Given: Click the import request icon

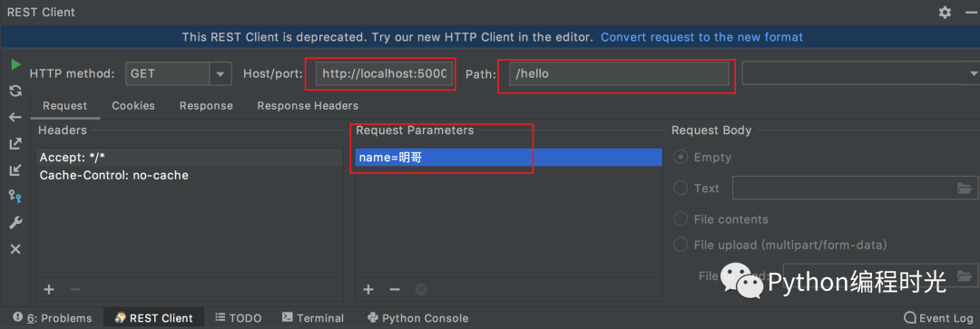Looking at the screenshot, I should pyautogui.click(x=15, y=169).
